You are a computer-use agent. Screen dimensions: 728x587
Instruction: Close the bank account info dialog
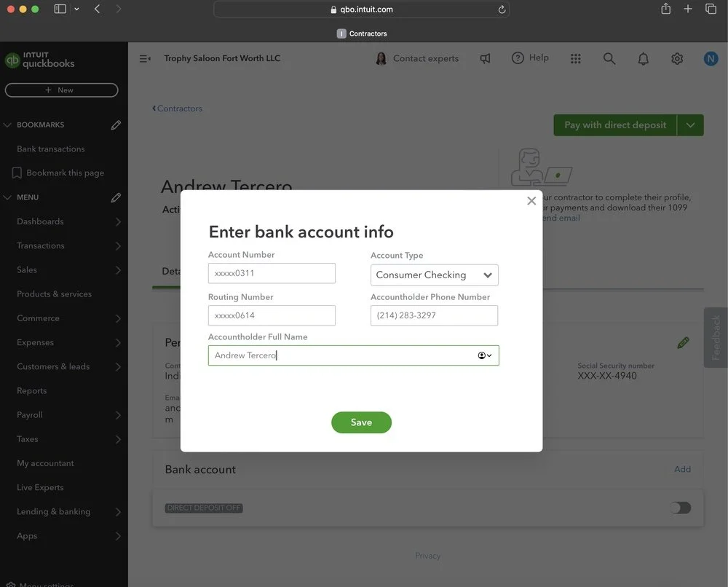pos(531,200)
